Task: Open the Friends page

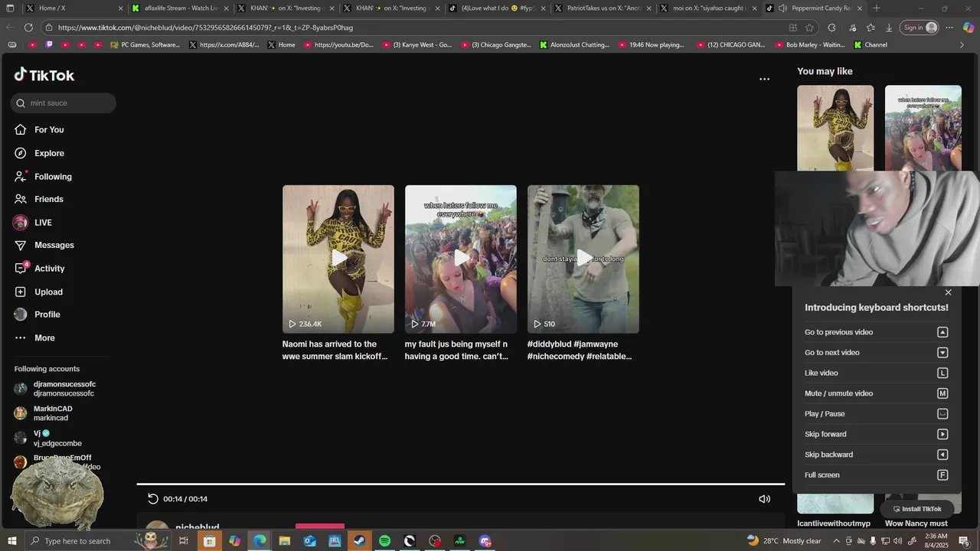Action: (x=48, y=199)
